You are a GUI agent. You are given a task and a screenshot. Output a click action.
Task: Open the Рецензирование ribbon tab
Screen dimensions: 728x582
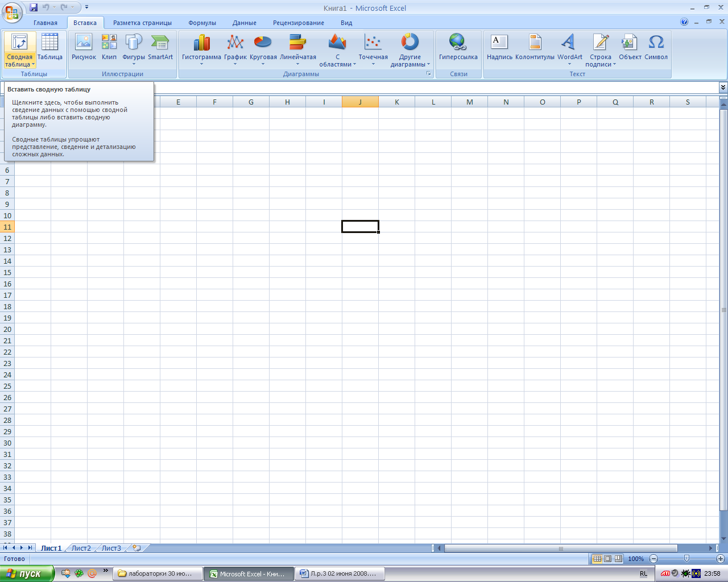click(299, 23)
